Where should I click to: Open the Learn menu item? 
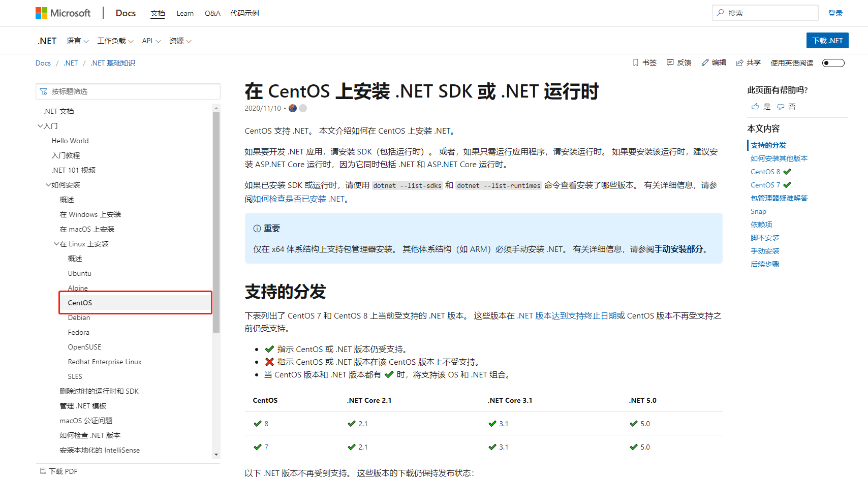(185, 13)
